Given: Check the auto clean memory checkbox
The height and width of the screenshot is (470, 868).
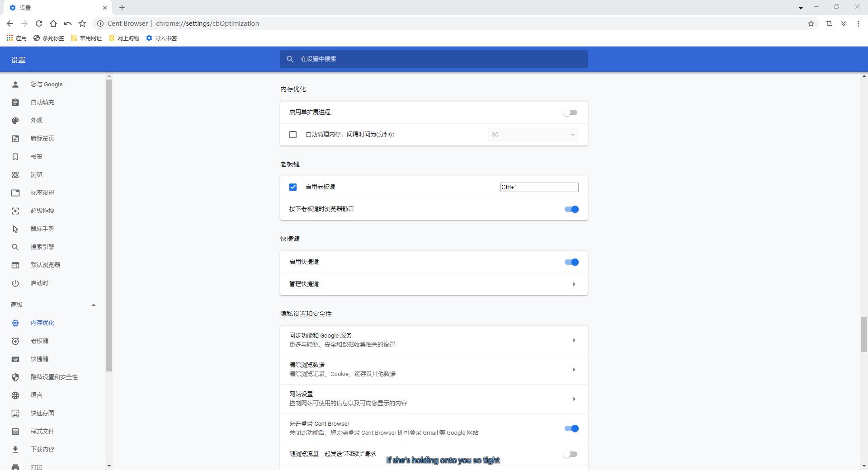Looking at the screenshot, I should (x=293, y=135).
